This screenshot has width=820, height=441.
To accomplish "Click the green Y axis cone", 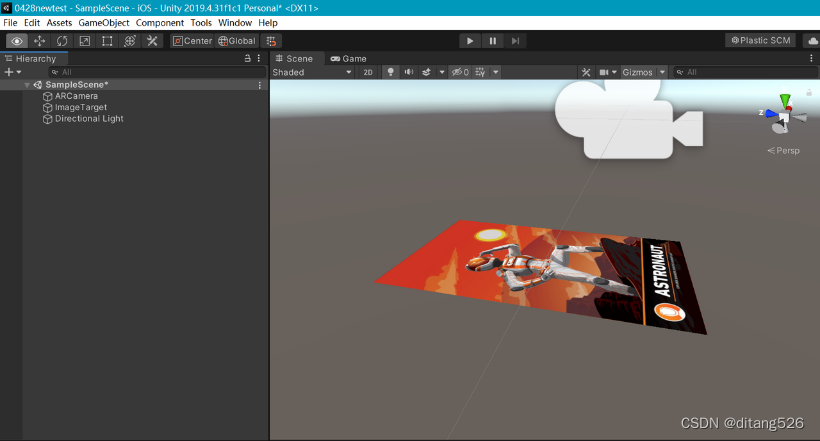I will (785, 100).
